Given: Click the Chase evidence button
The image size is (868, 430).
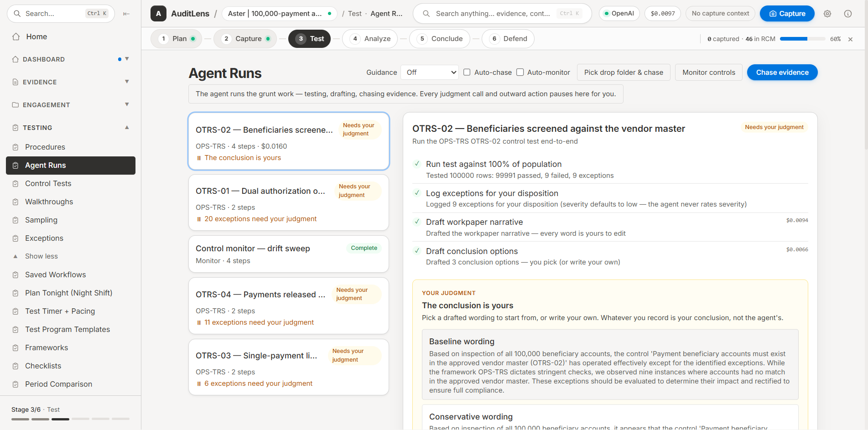Looking at the screenshot, I should coord(782,73).
